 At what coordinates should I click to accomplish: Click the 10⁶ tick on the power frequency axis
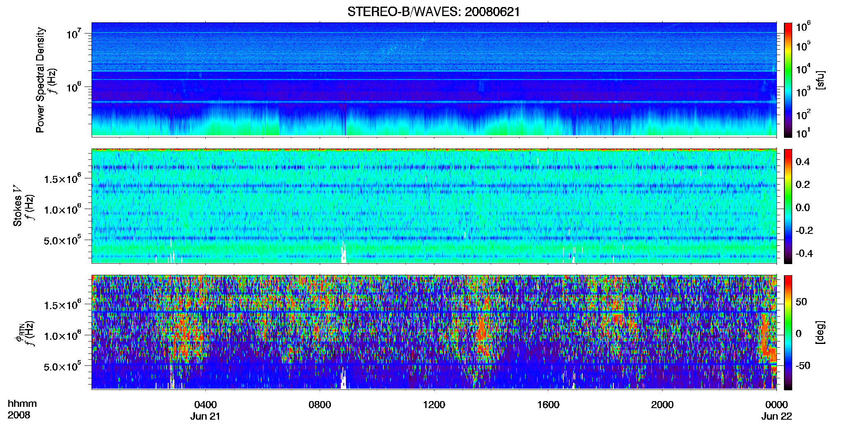click(x=74, y=87)
